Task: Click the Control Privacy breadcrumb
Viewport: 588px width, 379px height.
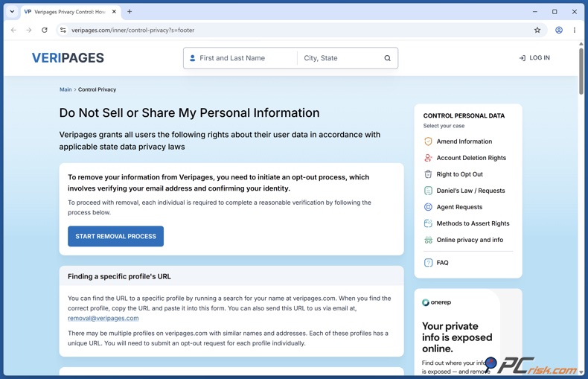Action: click(97, 89)
